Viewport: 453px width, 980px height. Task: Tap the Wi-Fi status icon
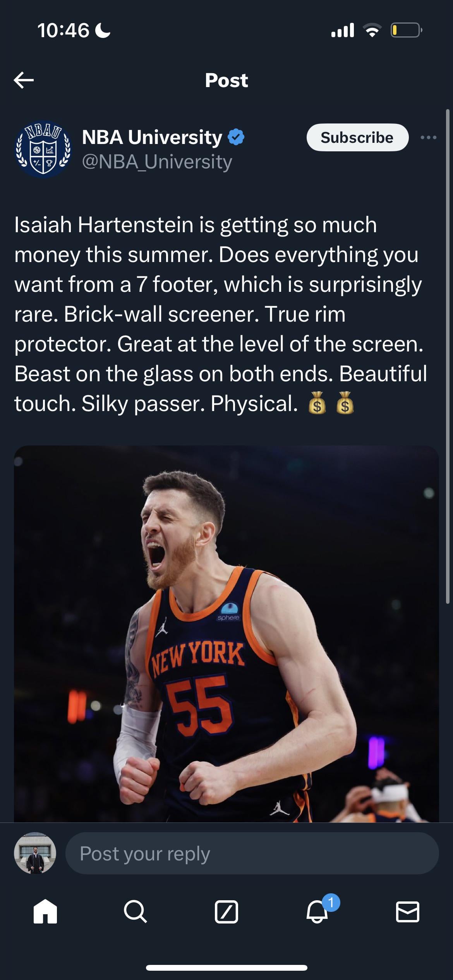tap(372, 30)
